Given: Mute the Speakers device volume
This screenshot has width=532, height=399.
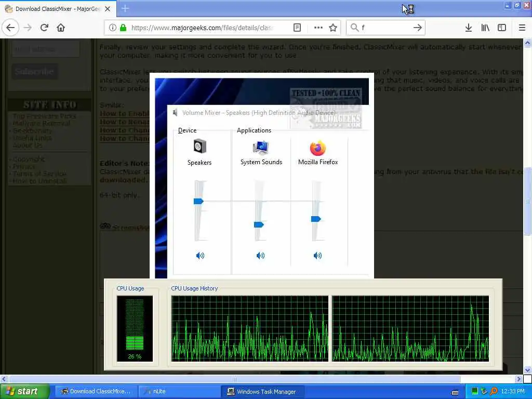Looking at the screenshot, I should 200,256.
